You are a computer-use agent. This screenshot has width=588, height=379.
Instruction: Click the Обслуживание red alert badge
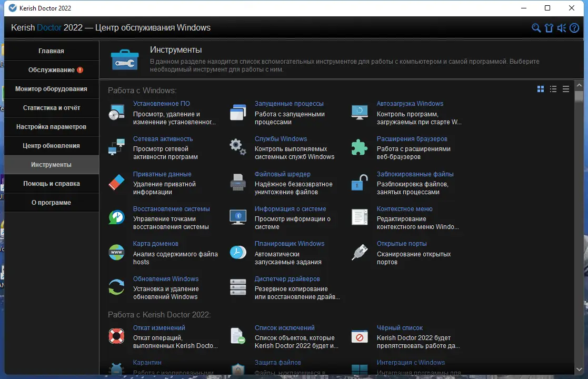coord(80,70)
